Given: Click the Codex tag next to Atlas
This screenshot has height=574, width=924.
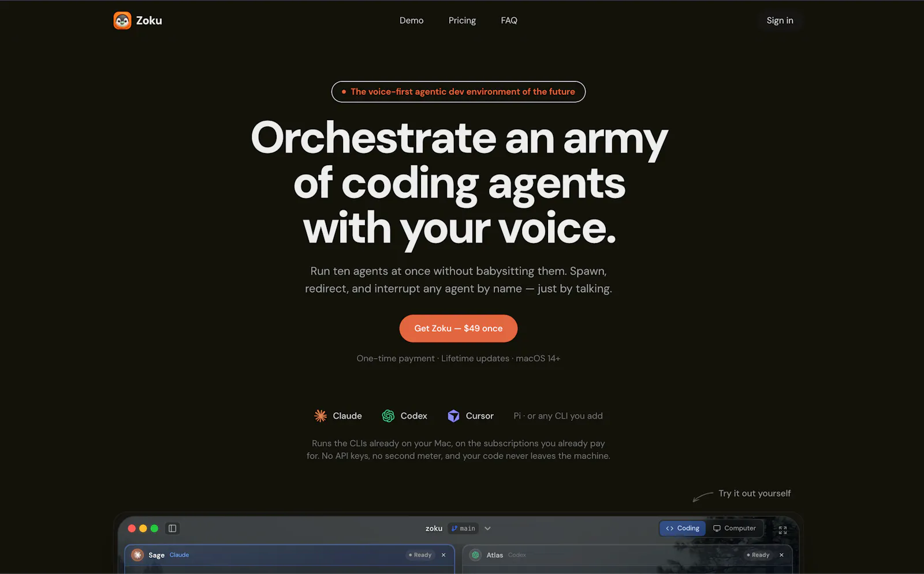Looking at the screenshot, I should pos(517,555).
